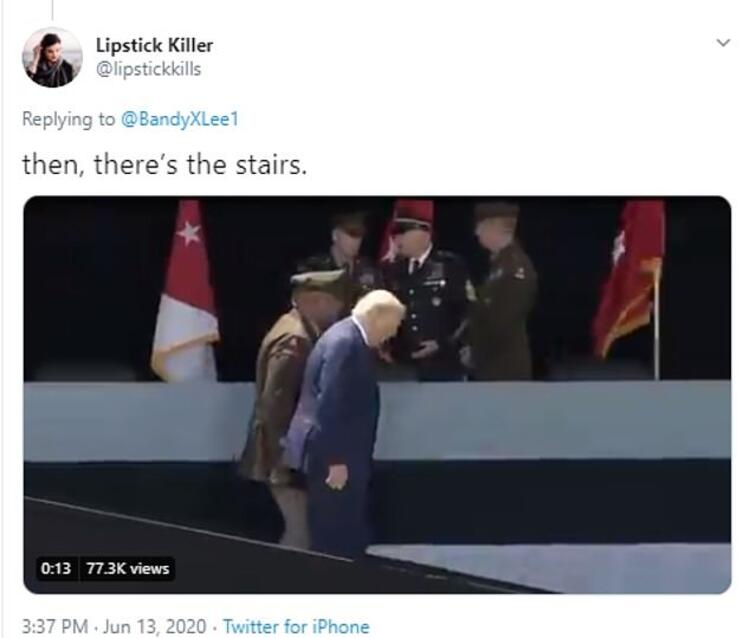The image size is (750, 638).
Task: Open the @lipstickkills handle
Action: tap(148, 69)
